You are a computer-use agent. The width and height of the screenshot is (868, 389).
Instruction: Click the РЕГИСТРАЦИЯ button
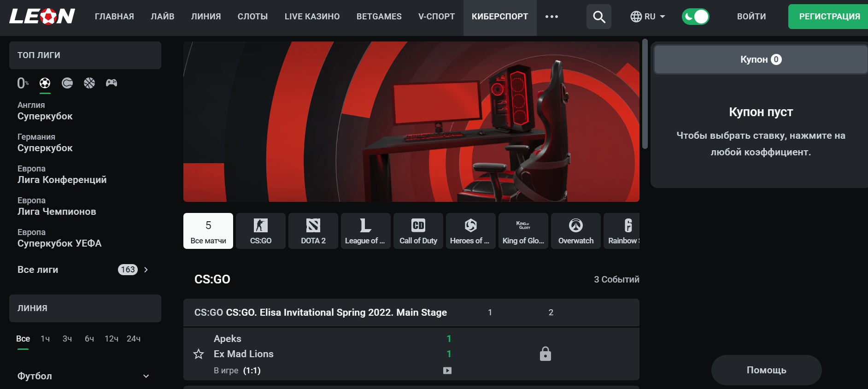click(829, 17)
